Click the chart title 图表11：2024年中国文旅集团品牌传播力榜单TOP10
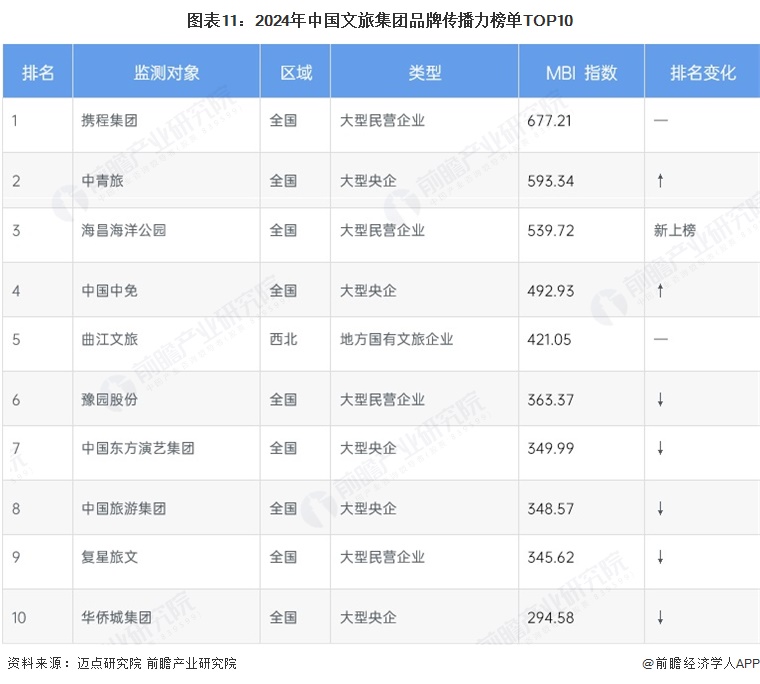760x684 pixels. tap(380, 20)
